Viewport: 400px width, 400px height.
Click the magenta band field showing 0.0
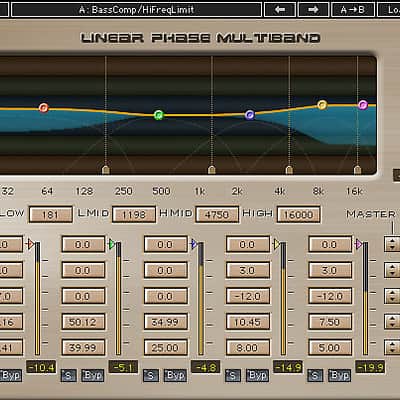click(x=330, y=244)
